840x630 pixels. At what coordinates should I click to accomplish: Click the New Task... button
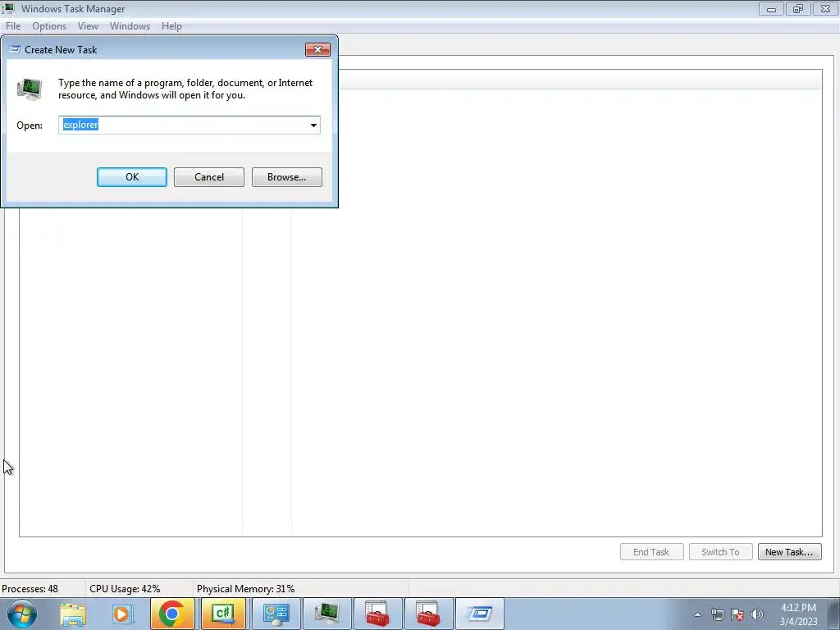pyautogui.click(x=790, y=552)
